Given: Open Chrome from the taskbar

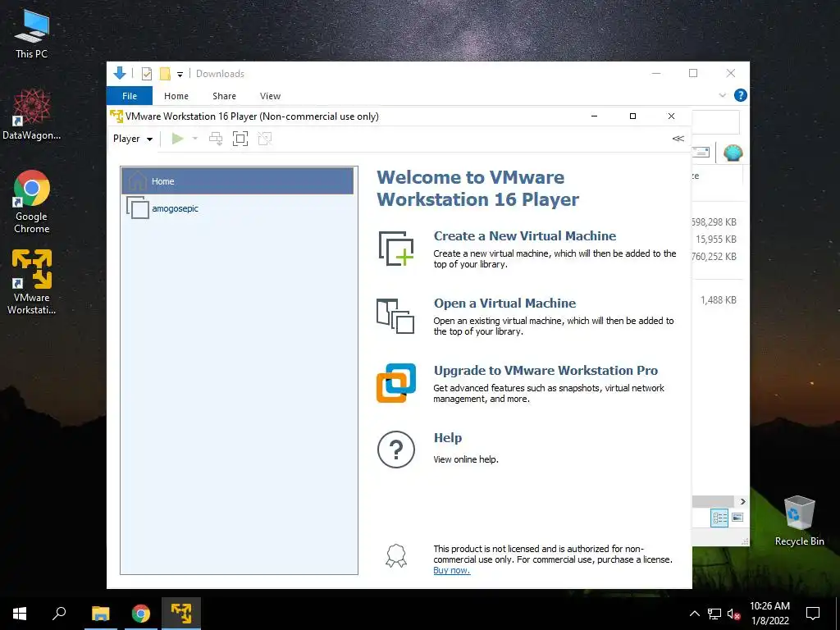Looking at the screenshot, I should pos(141,614).
